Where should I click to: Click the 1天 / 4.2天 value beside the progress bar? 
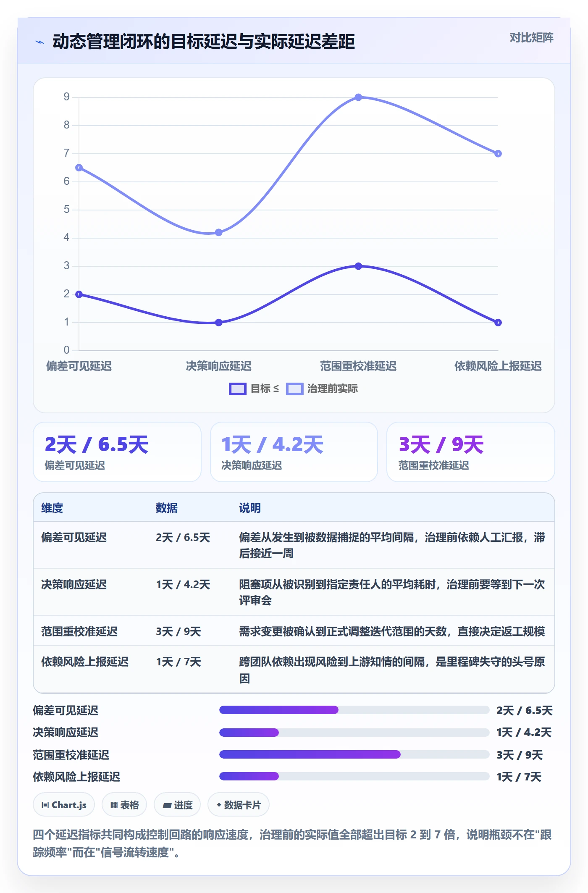tap(524, 733)
